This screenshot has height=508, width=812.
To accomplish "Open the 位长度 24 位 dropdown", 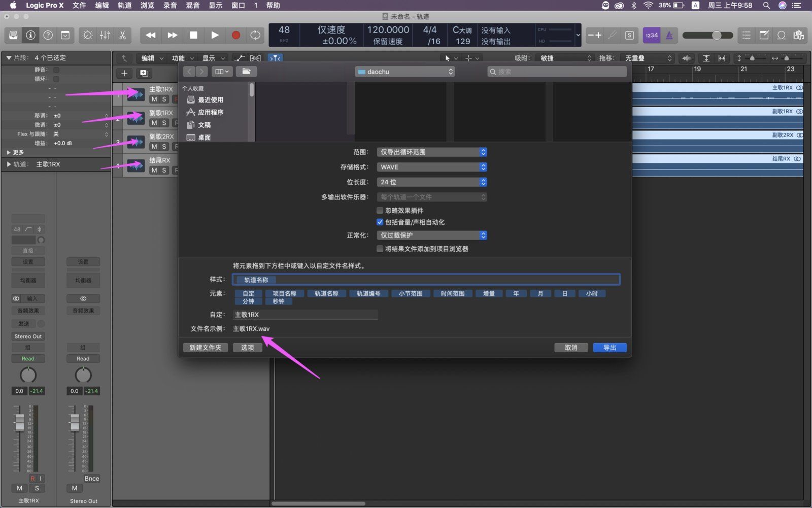I will [x=432, y=182].
